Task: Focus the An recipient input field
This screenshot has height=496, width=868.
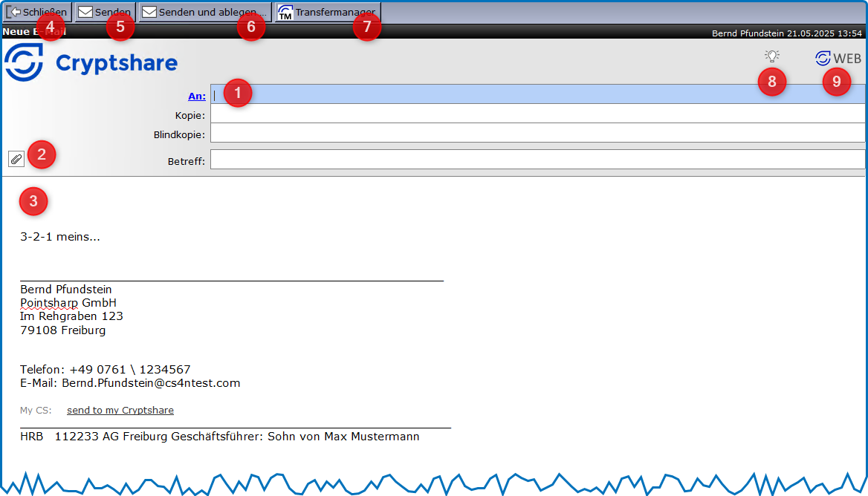Action: click(x=535, y=94)
